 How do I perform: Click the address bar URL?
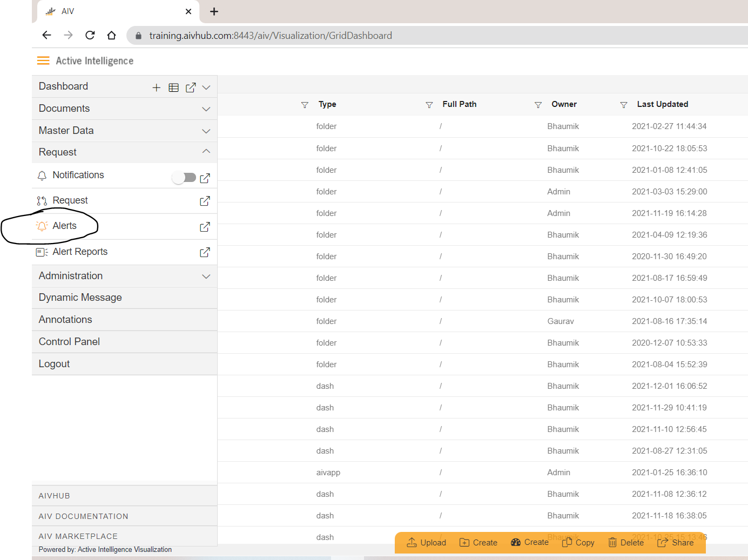[x=271, y=36]
